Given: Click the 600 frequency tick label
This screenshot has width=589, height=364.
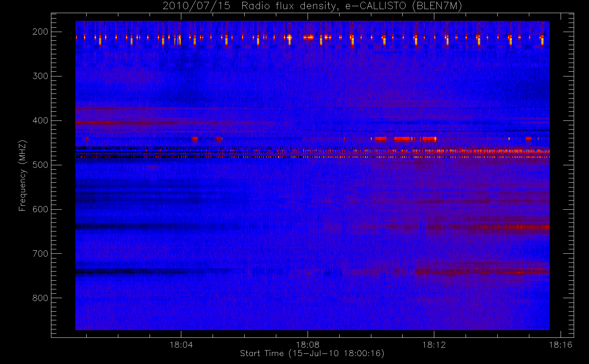Looking at the screenshot, I should pyautogui.click(x=40, y=209).
